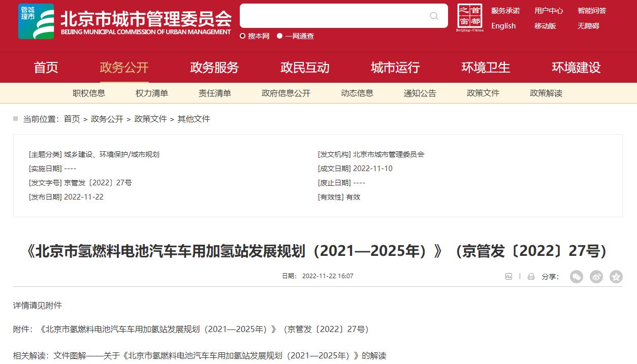Share the article via Weibo icon
The width and height of the screenshot is (637, 364).
[x=596, y=277]
